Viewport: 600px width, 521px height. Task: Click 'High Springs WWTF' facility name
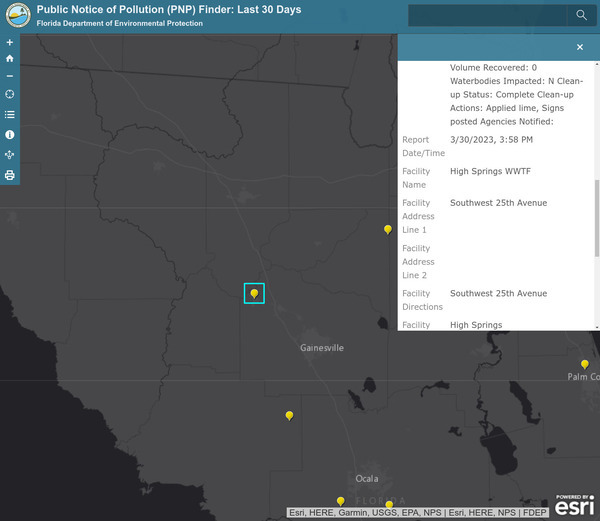[490, 171]
